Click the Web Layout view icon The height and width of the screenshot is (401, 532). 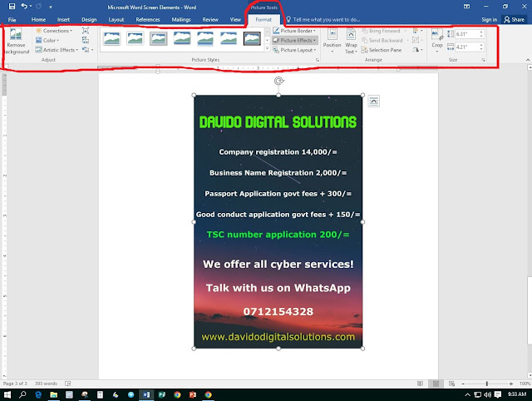(451, 384)
